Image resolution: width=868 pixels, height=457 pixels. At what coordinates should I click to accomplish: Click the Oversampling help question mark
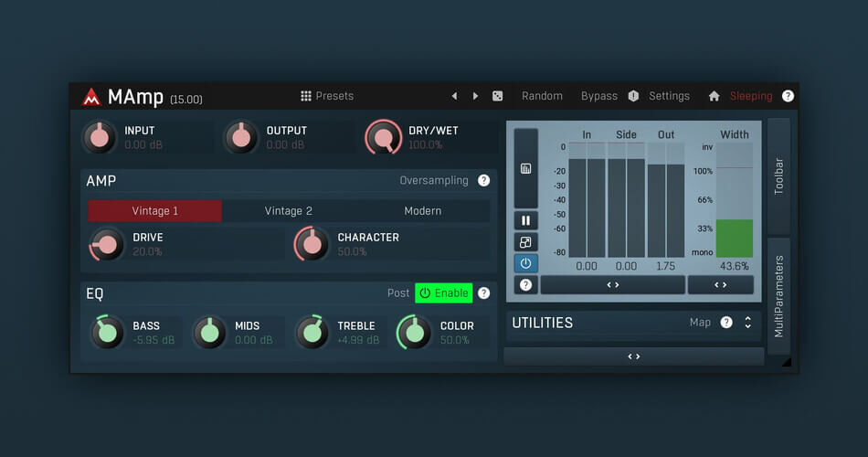coord(483,181)
